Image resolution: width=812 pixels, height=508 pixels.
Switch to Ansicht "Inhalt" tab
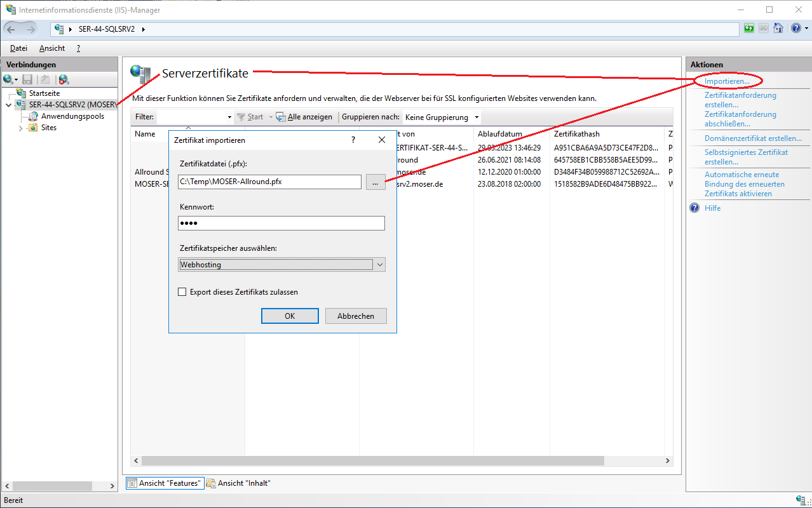[x=239, y=483]
